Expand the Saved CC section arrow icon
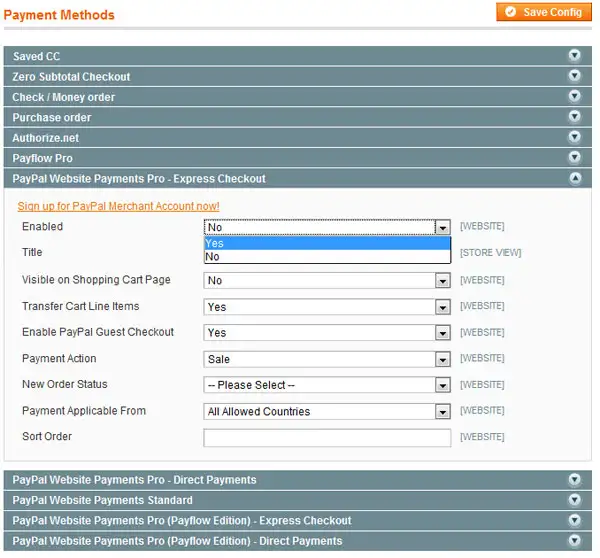Viewport: 600px width, 558px height. coord(574,55)
